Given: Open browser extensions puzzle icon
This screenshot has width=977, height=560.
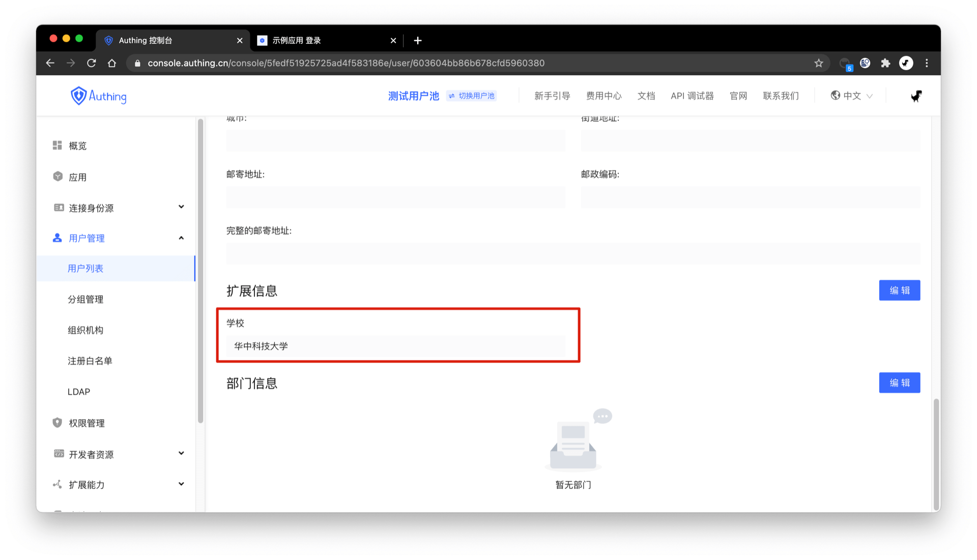Looking at the screenshot, I should point(885,63).
